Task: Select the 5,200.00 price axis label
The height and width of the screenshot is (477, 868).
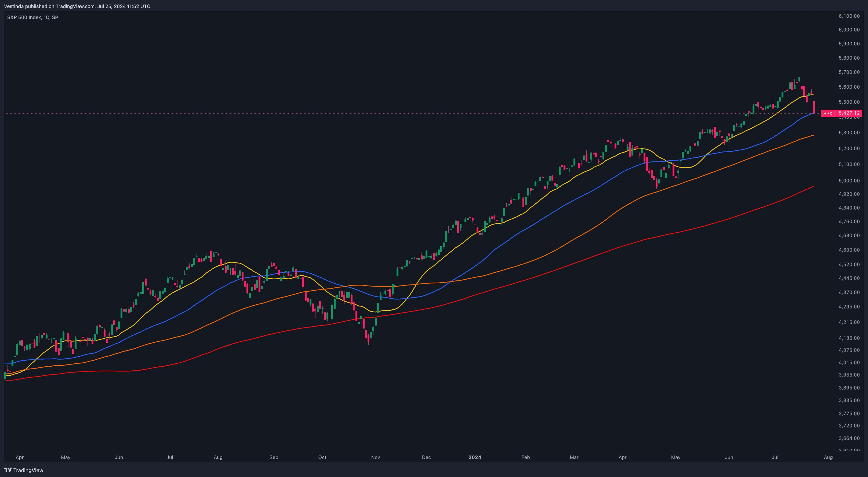Action: pyautogui.click(x=849, y=148)
